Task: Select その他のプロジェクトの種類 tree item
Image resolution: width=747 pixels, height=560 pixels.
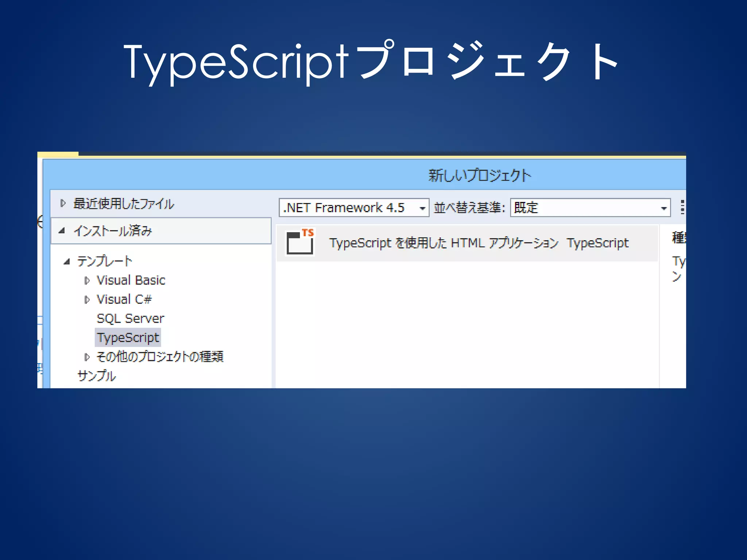Action: (x=160, y=357)
